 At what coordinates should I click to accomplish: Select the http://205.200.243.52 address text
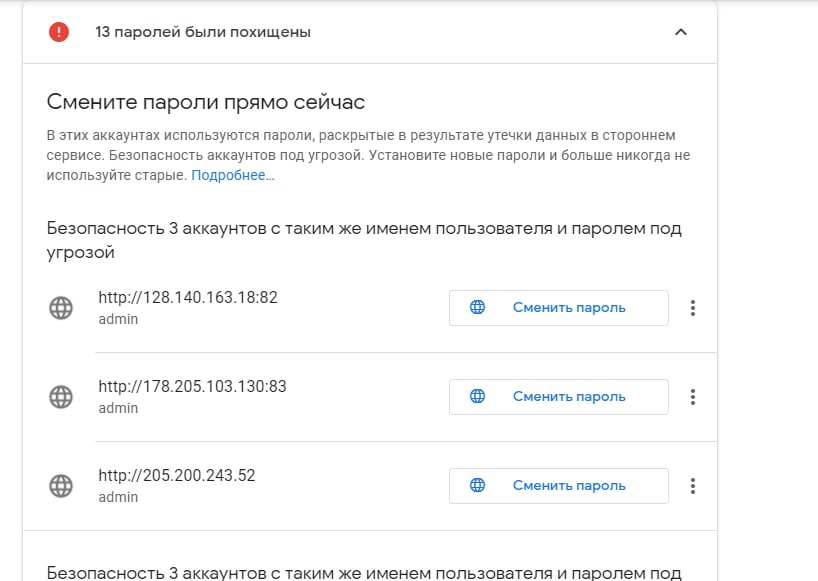coord(177,476)
